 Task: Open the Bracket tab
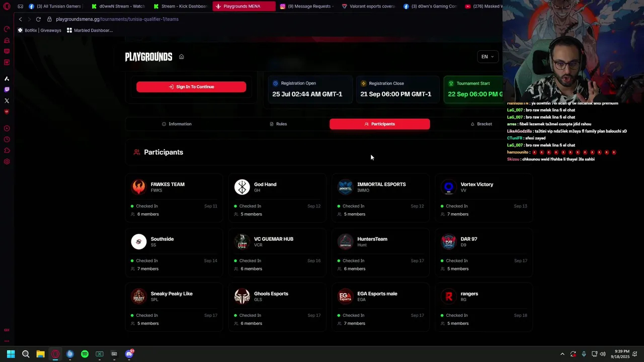[x=481, y=124]
